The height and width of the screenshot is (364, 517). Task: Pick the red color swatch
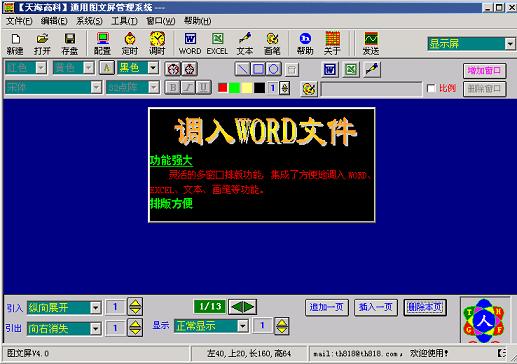coord(223,88)
